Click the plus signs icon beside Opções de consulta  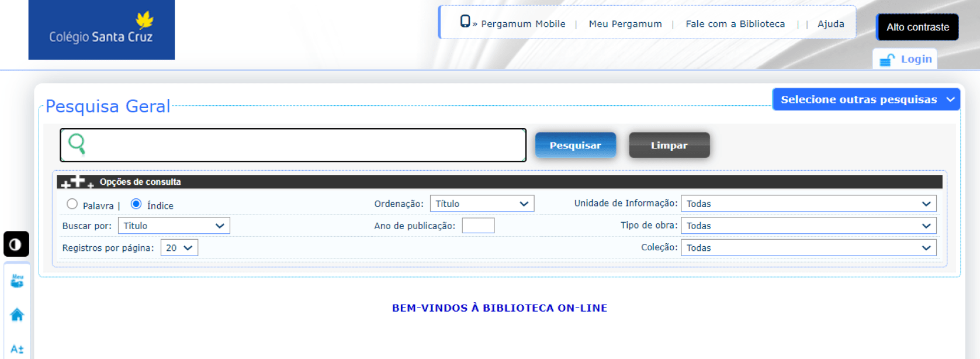tap(77, 182)
